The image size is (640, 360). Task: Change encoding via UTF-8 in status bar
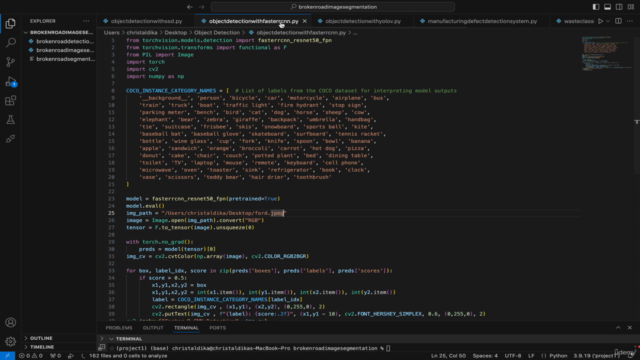click(513, 356)
